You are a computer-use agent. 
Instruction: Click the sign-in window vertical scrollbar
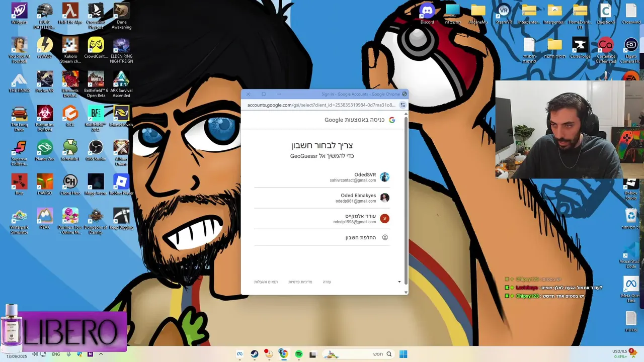point(406,201)
